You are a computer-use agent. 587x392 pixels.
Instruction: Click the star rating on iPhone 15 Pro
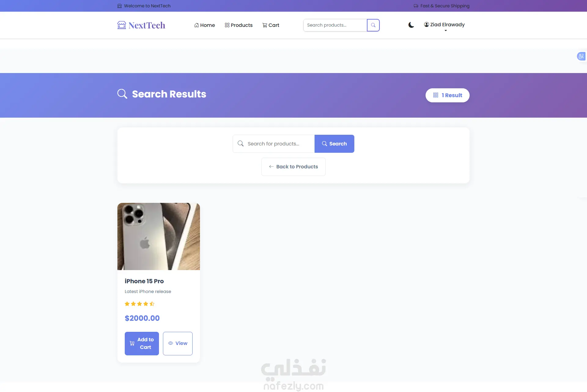[139, 304]
